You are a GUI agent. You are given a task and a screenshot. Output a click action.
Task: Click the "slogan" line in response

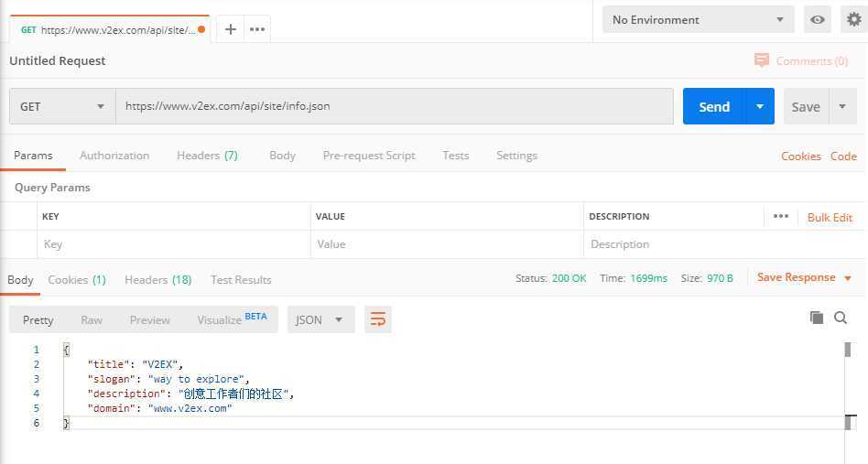tap(168, 379)
